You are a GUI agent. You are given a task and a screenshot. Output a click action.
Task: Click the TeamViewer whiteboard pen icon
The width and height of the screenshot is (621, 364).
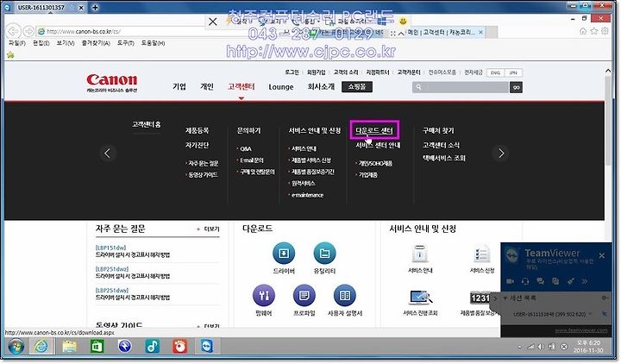(570, 281)
